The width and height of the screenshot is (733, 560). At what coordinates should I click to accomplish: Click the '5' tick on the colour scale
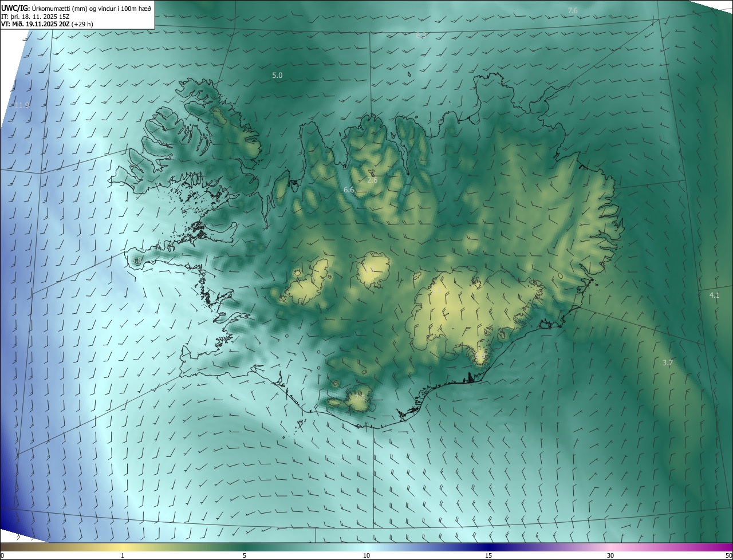click(245, 555)
